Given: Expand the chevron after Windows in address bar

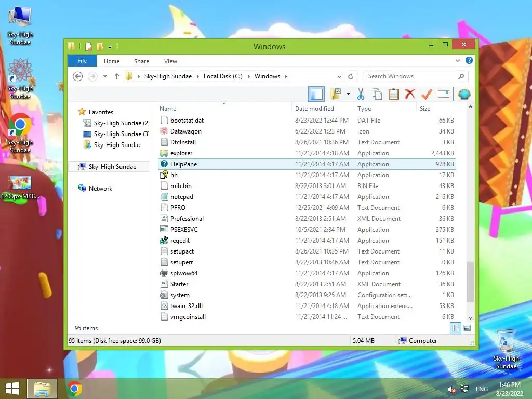Looking at the screenshot, I should [x=286, y=76].
